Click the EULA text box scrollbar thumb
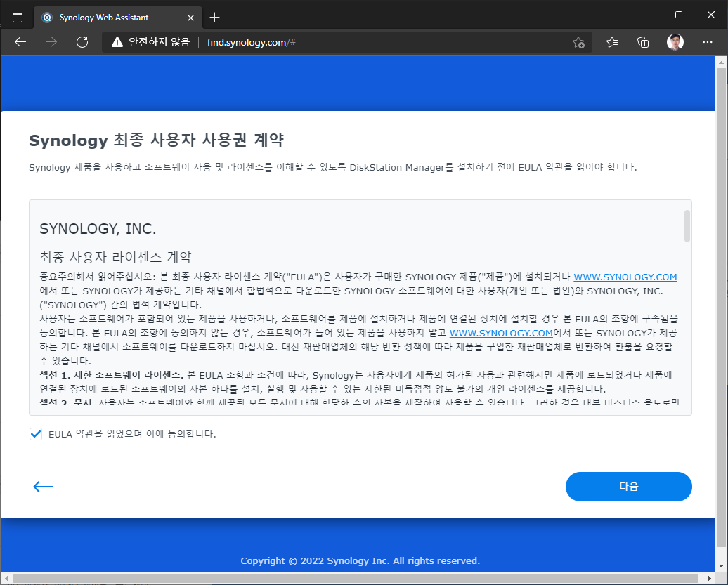 pyautogui.click(x=687, y=226)
